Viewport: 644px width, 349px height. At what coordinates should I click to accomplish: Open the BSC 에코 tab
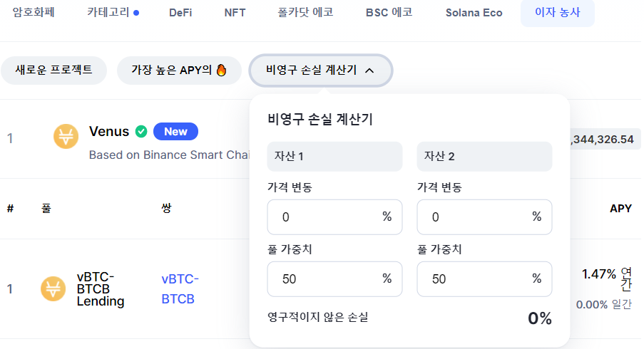[x=389, y=13]
